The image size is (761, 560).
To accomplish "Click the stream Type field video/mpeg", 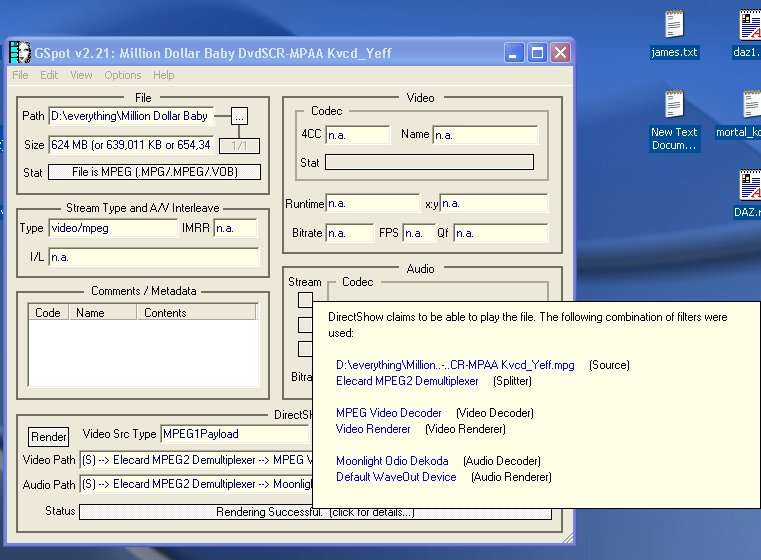I will [114, 228].
